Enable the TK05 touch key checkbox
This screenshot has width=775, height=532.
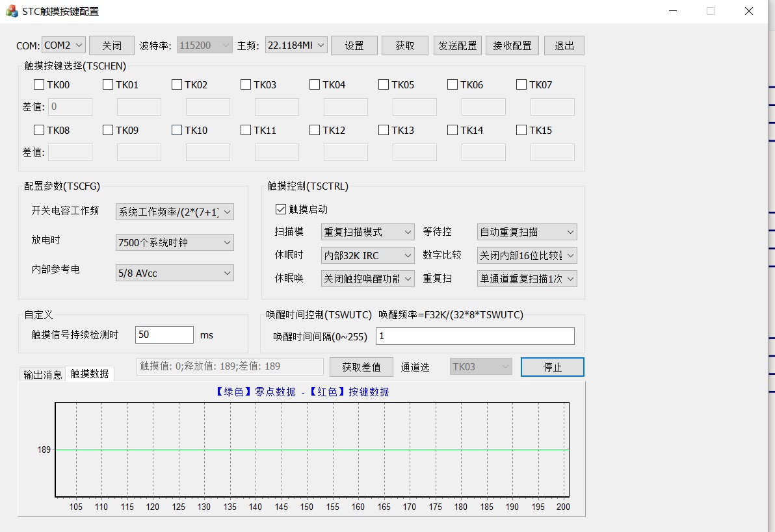click(x=383, y=84)
